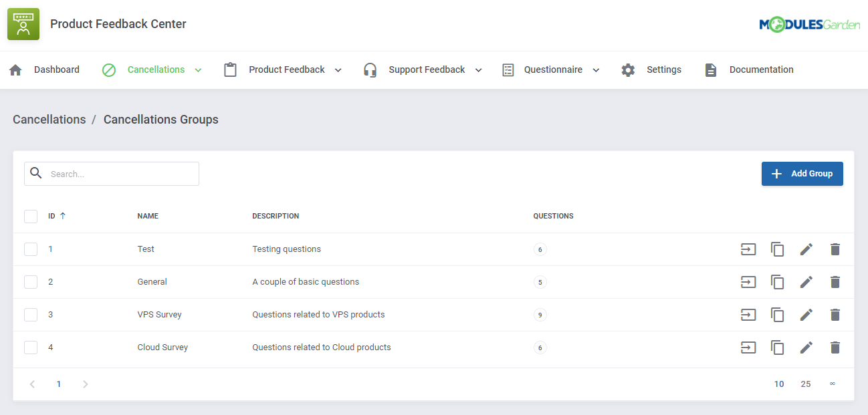Switch to the Cancellations menu item
The height and width of the screenshot is (415, 868).
[156, 70]
